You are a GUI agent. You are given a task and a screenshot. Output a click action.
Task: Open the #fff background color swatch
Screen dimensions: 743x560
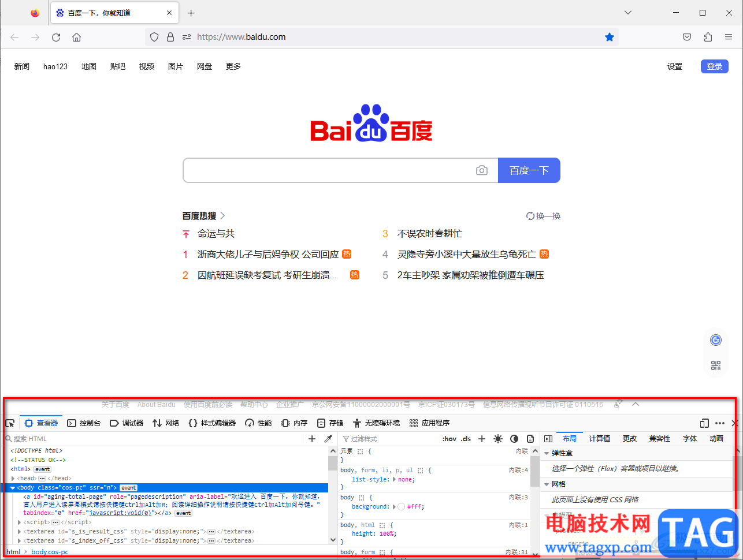pos(402,507)
